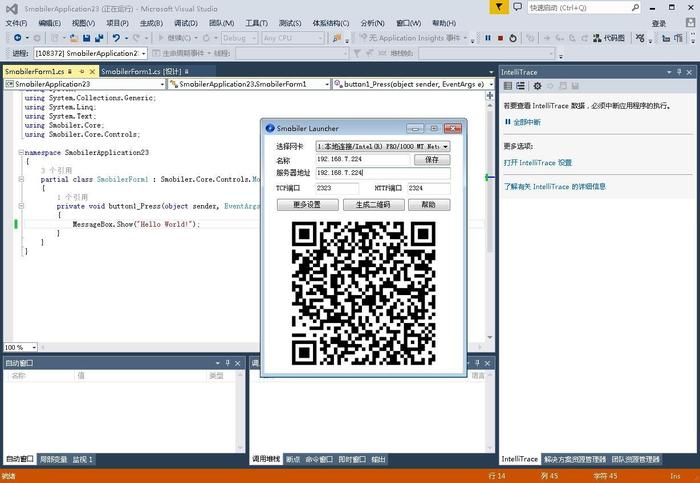Viewport: 700px width, 483px height.
Task: Collapse the namespace SmobilerApplication23 block
Action: [21, 152]
